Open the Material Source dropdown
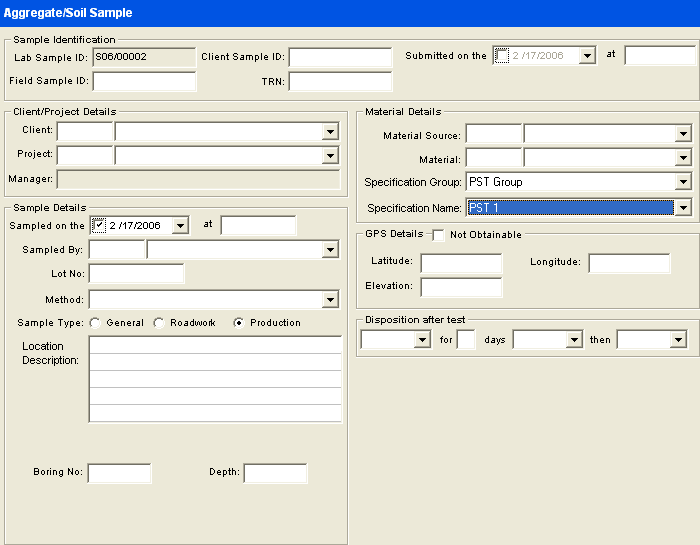700x545 pixels. pos(683,134)
